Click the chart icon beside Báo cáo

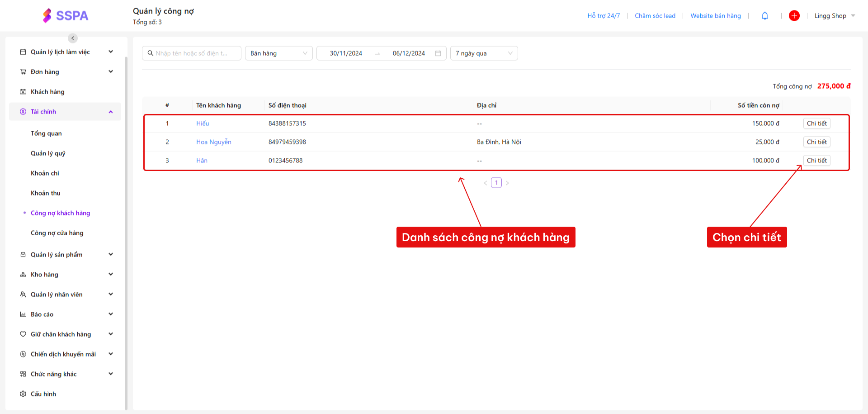(x=23, y=314)
